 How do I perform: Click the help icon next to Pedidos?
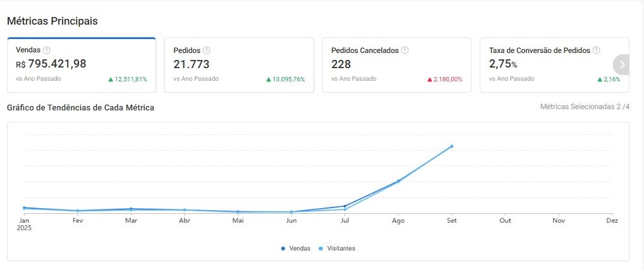(206, 50)
